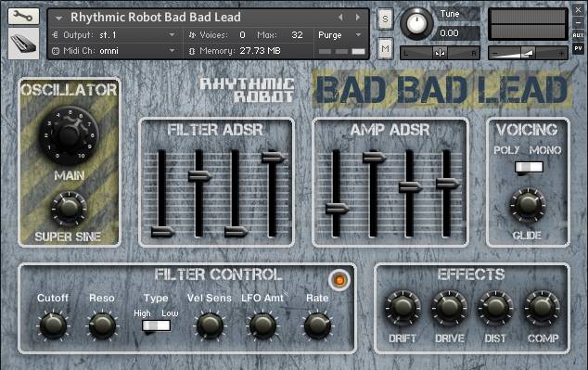Screen dimensions: 588x370
Task: Go to the next instrument preset arrow
Action: point(358,18)
